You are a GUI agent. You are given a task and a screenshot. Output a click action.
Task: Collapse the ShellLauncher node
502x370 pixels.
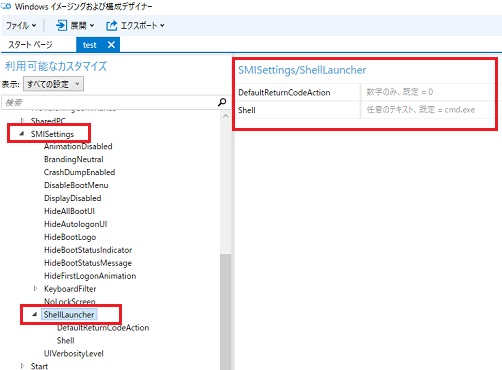pos(35,314)
